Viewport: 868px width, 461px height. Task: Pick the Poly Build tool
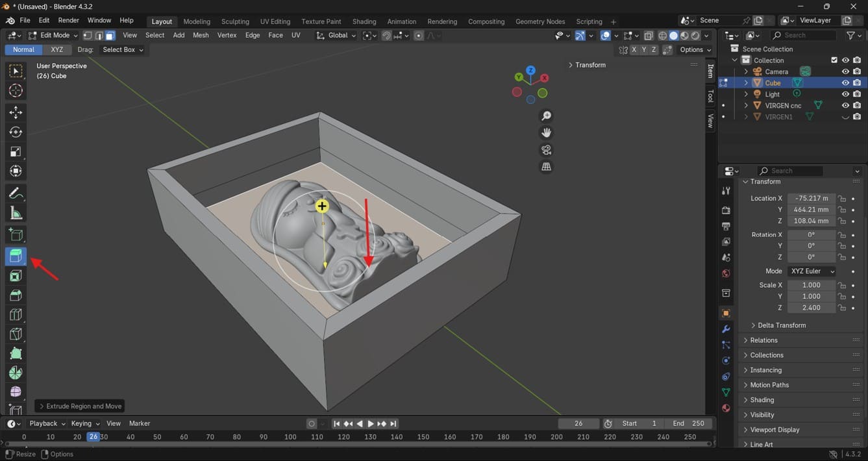[x=16, y=354]
